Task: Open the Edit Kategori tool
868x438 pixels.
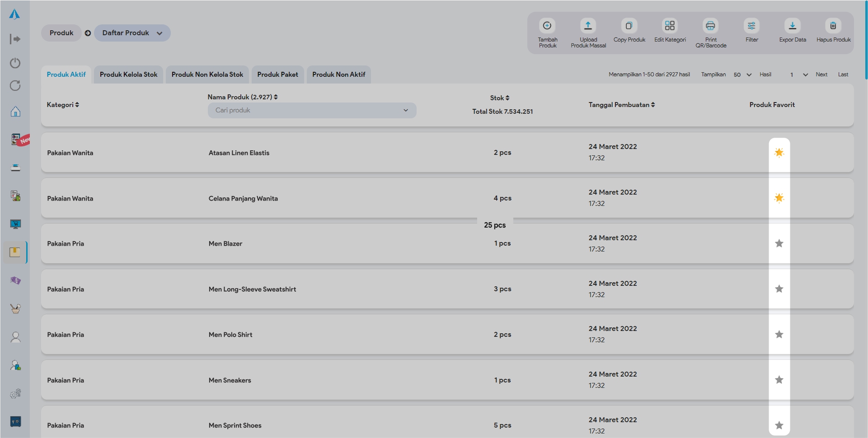Action: 670,26
